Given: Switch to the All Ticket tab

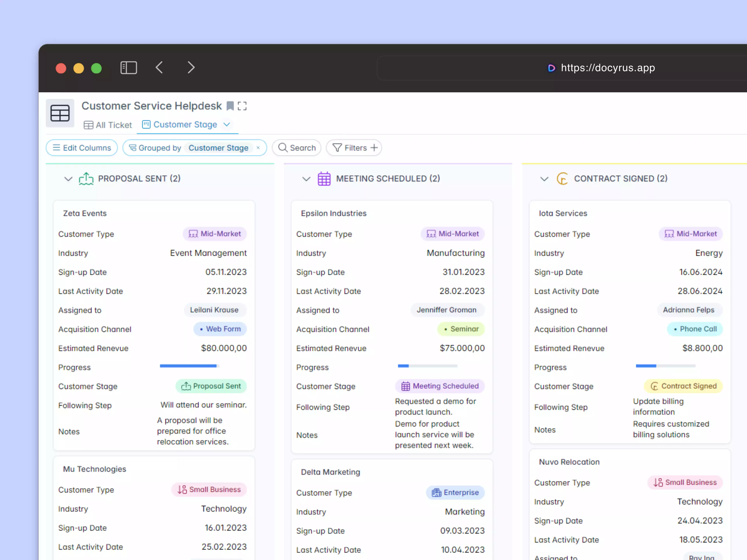Looking at the screenshot, I should pos(108,125).
